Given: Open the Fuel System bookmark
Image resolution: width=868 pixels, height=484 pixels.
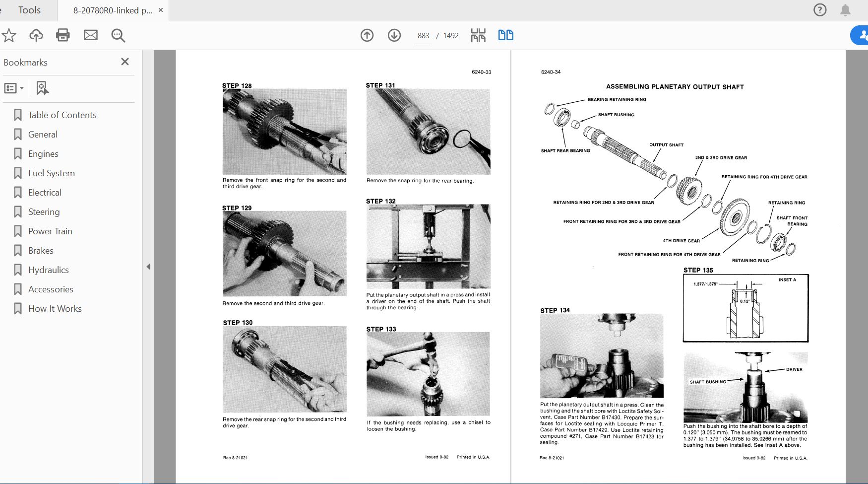Looking at the screenshot, I should (52, 173).
